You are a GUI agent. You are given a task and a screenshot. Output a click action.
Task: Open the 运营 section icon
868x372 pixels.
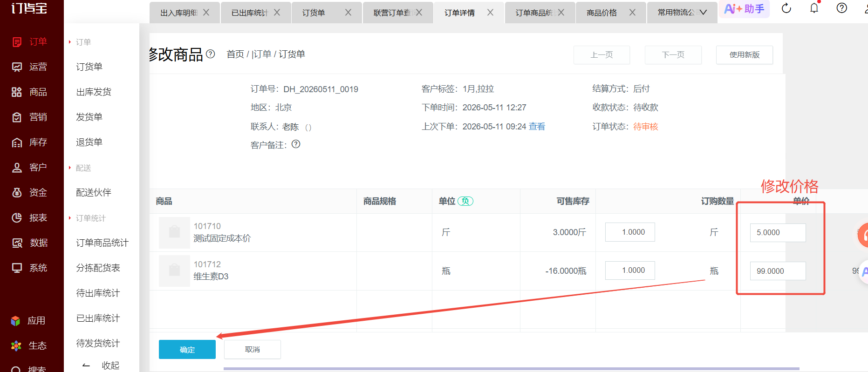coord(17,67)
